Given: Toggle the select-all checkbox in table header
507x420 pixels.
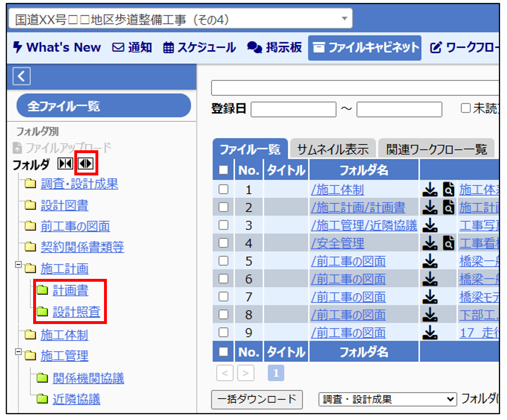Looking at the screenshot, I should (x=223, y=170).
